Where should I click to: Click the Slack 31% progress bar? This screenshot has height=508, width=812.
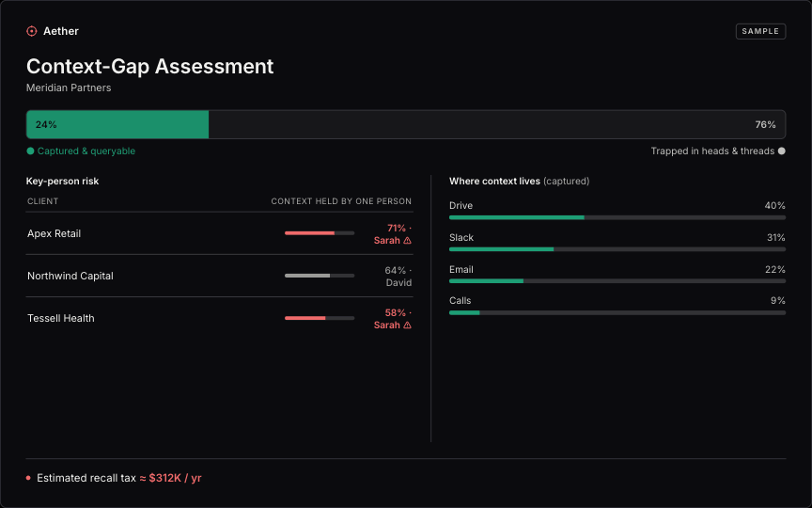click(617, 249)
